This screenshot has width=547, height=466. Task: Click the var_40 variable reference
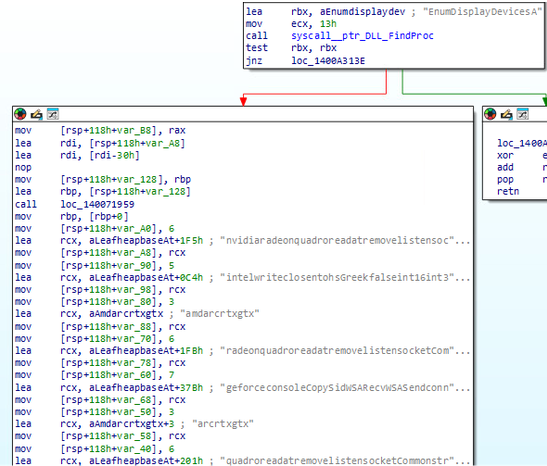coord(137,449)
